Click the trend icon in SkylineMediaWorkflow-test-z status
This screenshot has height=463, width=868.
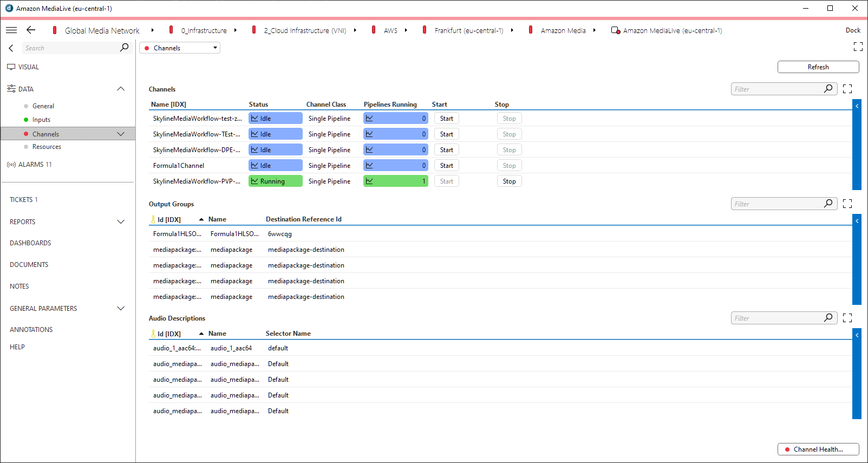[254, 118]
